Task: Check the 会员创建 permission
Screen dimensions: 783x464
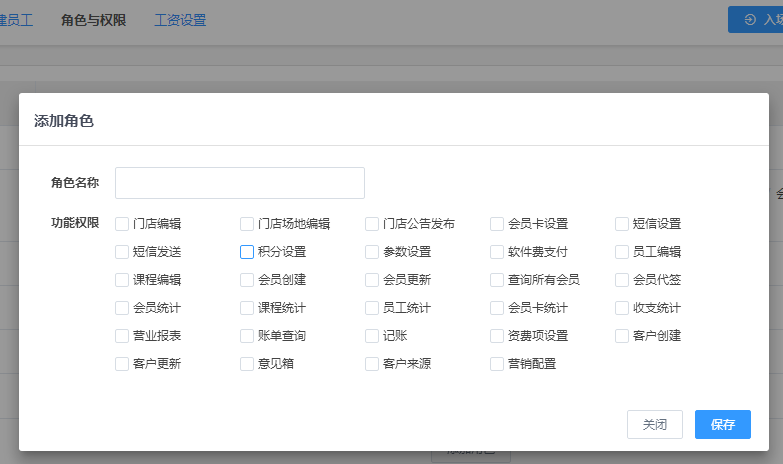Action: tap(247, 280)
